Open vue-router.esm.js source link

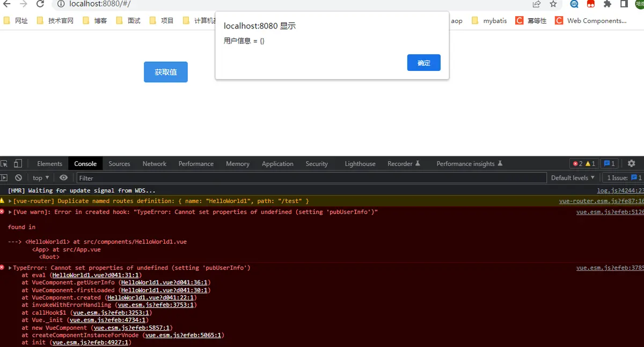pyautogui.click(x=601, y=201)
